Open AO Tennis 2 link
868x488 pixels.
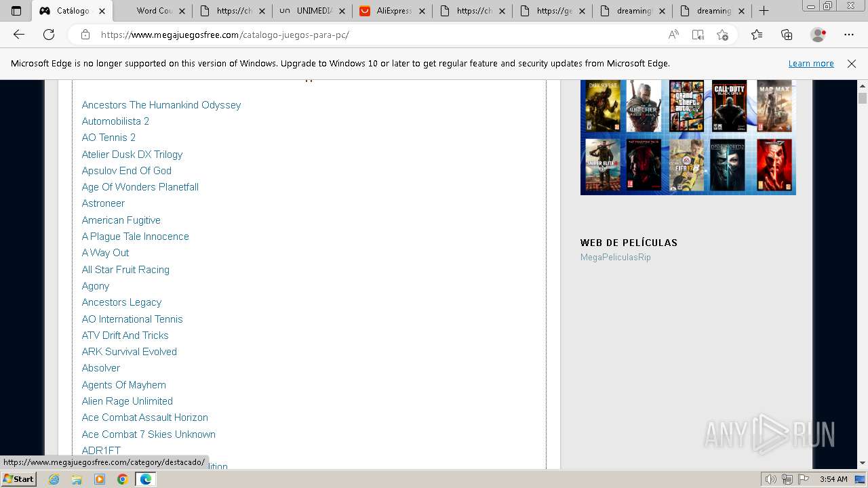point(108,138)
